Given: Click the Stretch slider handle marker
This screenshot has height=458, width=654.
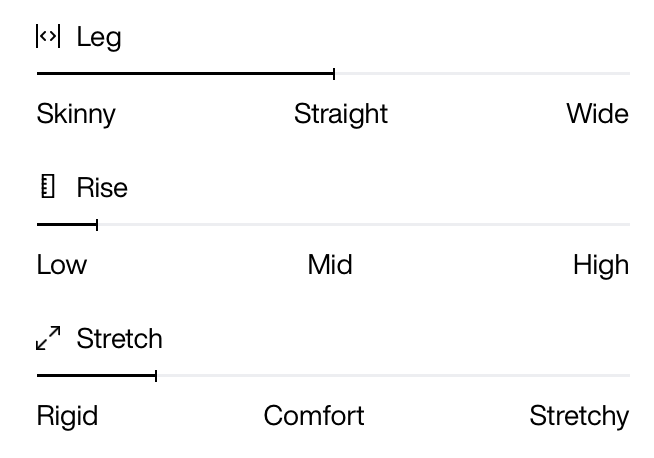Looking at the screenshot, I should pyautogui.click(x=156, y=376).
